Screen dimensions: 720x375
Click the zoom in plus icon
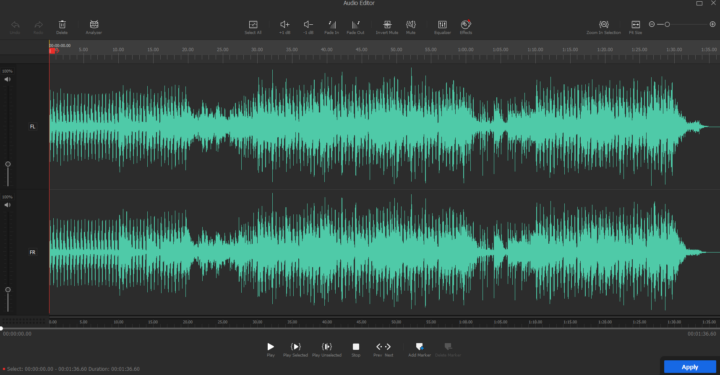pyautogui.click(x=713, y=24)
